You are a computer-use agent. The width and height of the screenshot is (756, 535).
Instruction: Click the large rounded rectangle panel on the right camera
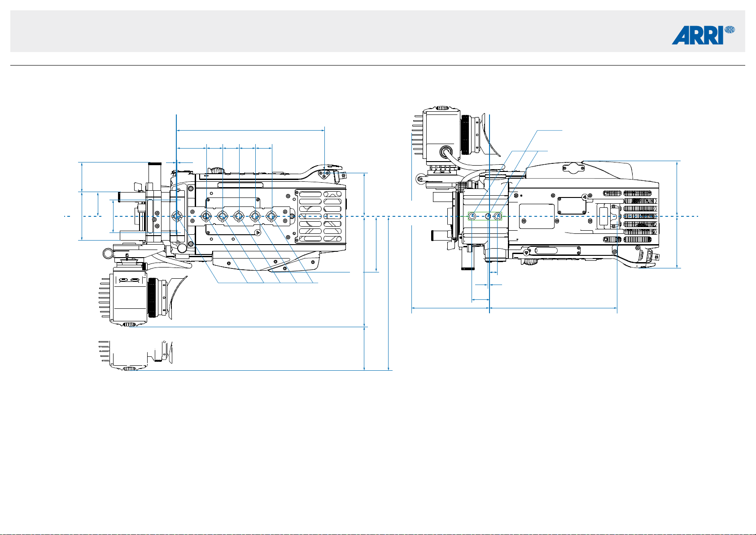click(537, 216)
